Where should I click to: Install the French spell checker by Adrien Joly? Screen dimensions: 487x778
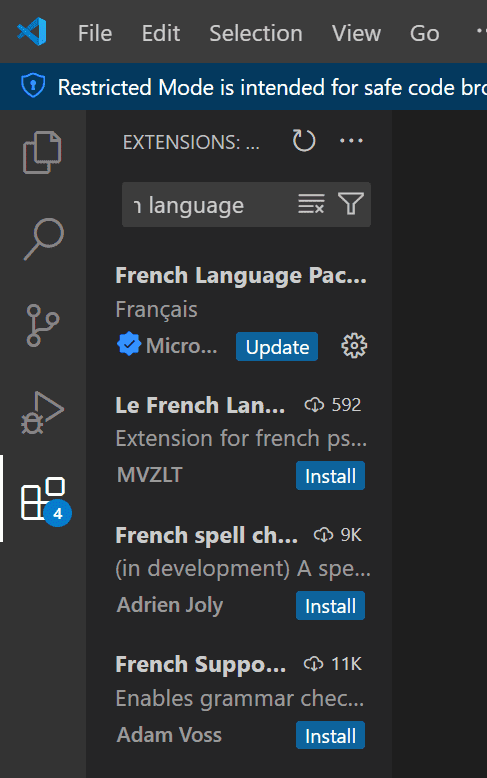330,606
